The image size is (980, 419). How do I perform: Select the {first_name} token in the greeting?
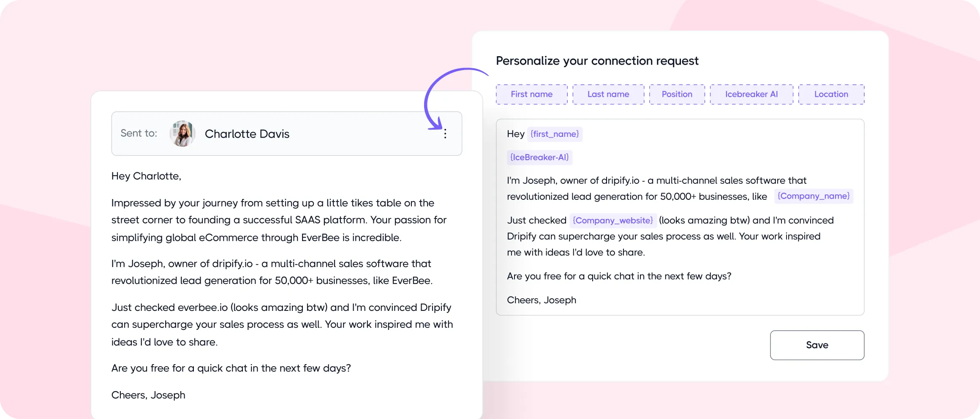[555, 134]
